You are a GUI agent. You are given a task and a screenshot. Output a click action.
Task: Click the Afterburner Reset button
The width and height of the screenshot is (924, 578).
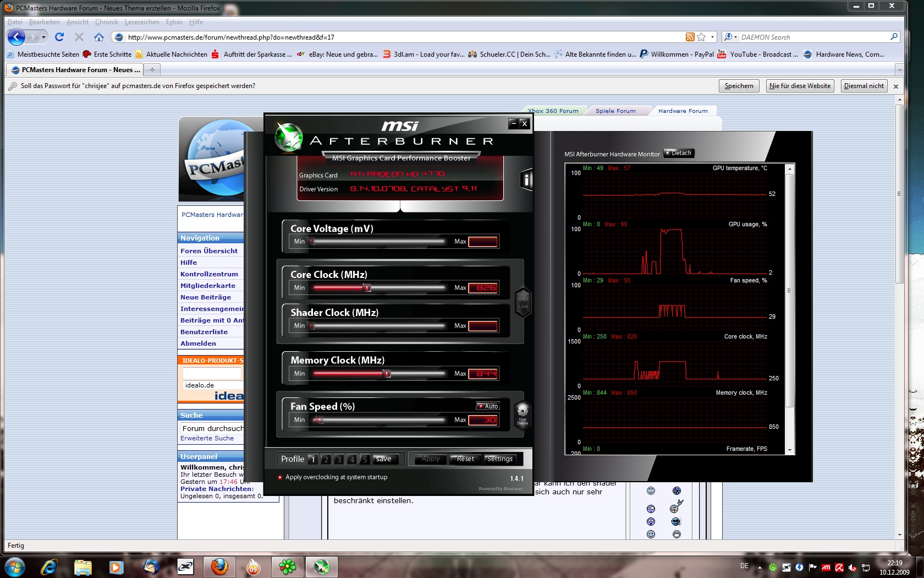(465, 459)
